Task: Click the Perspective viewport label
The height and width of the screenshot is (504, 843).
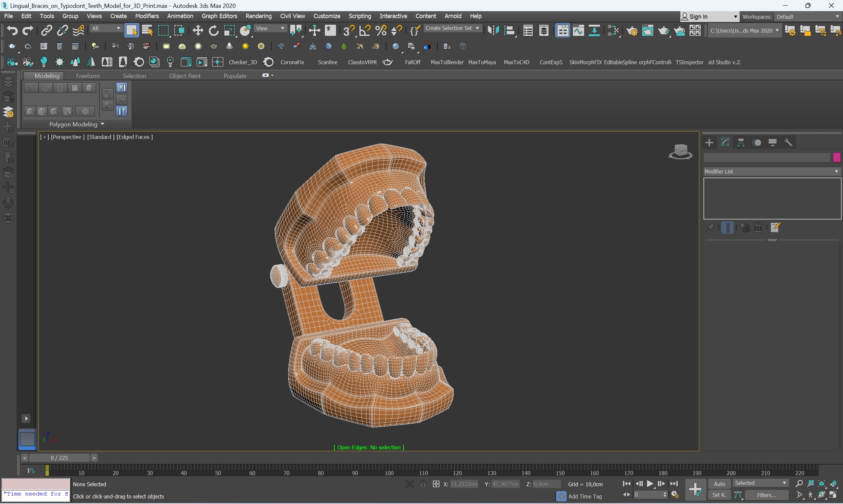Action: 67,137
